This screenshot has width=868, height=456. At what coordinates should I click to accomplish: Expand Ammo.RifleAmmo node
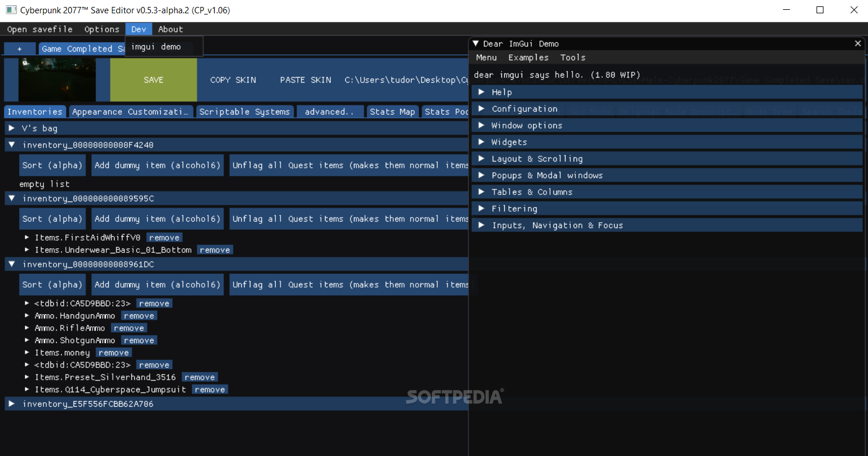[27, 328]
